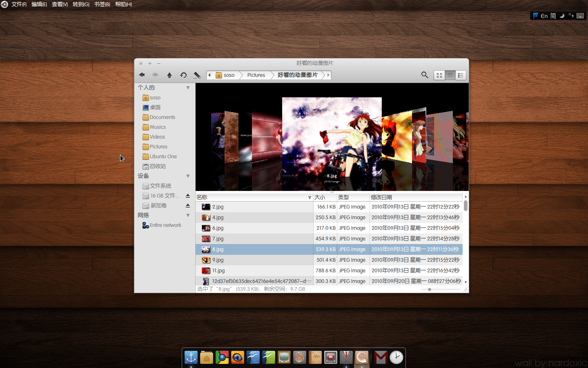Open 文件 menu

click(19, 4)
